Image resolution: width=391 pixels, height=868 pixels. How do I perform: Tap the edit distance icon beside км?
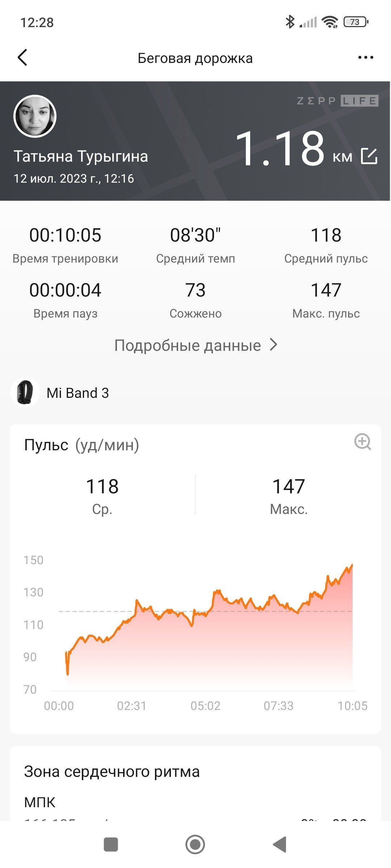[x=369, y=156]
